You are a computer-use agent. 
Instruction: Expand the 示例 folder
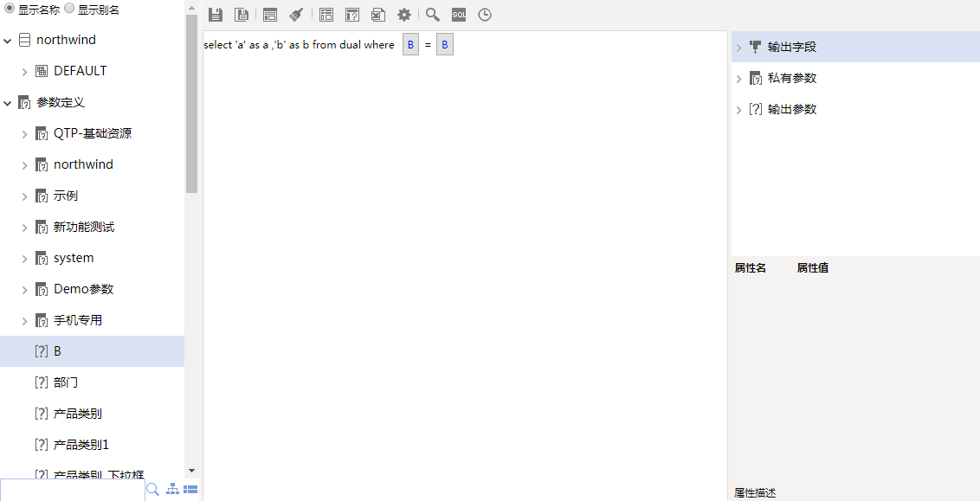(x=25, y=196)
